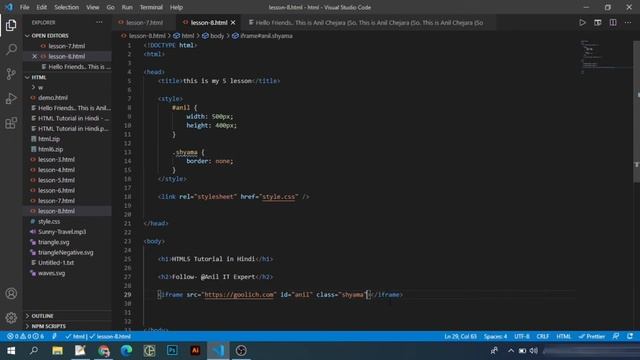The width and height of the screenshot is (640, 360).
Task: Click the feedback icon in status bar
Action: [616, 336]
